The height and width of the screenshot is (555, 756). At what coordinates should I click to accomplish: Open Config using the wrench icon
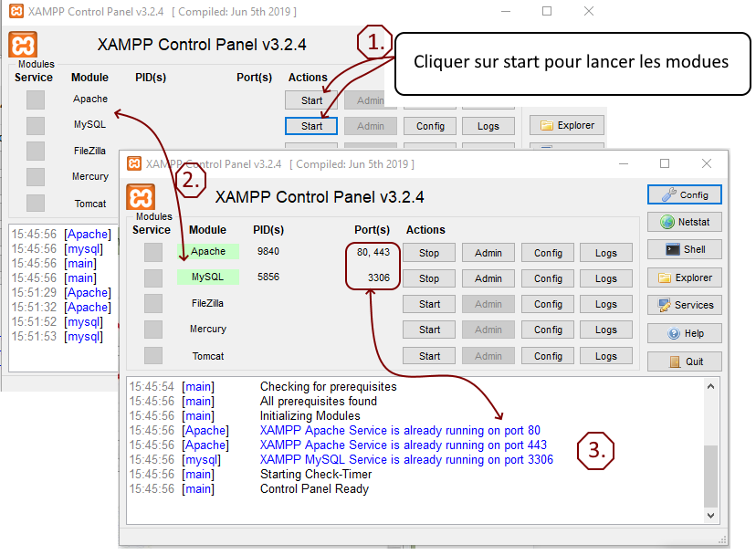point(684,194)
